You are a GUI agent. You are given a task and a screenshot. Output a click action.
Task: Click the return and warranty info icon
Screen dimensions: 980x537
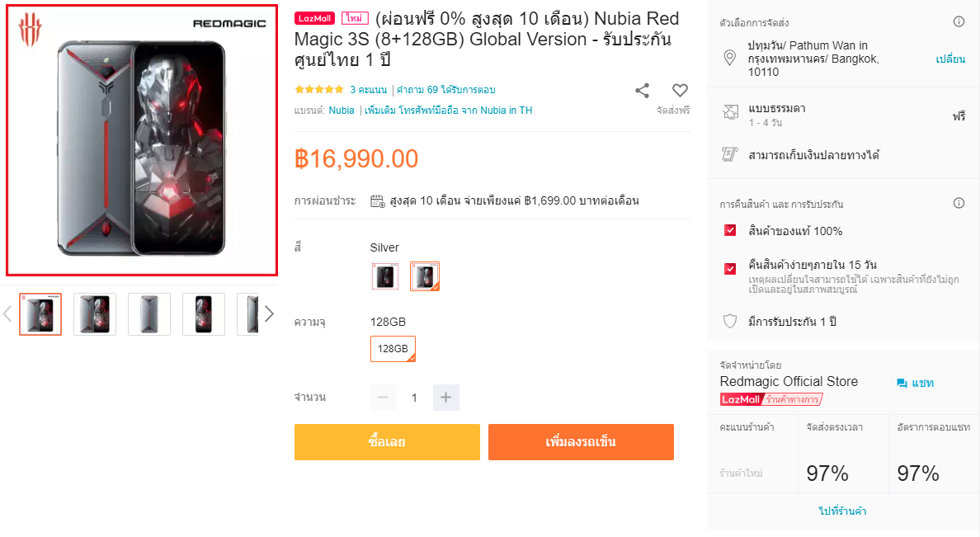(959, 203)
